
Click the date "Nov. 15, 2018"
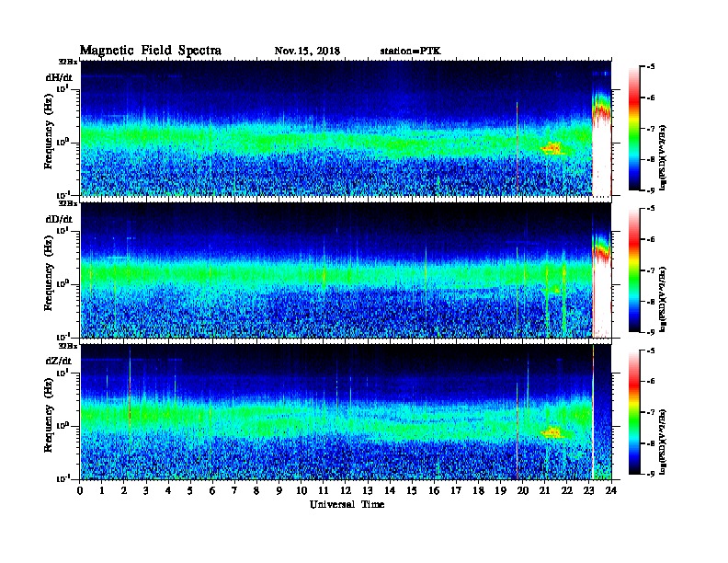tap(307, 51)
